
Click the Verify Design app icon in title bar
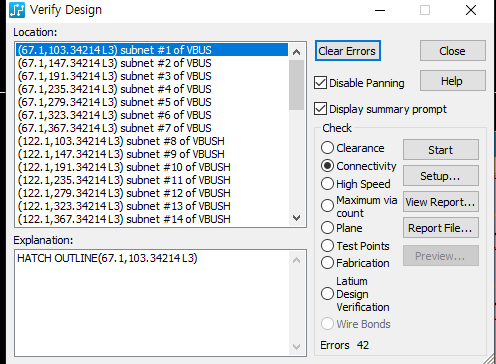point(17,10)
